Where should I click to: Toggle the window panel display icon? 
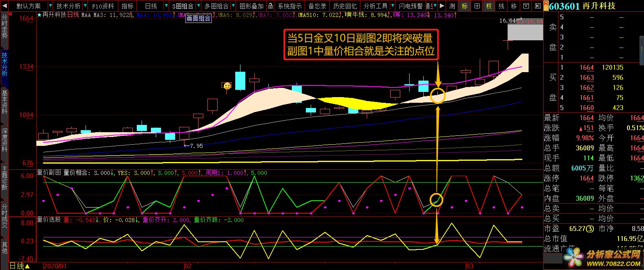(x=526, y=6)
